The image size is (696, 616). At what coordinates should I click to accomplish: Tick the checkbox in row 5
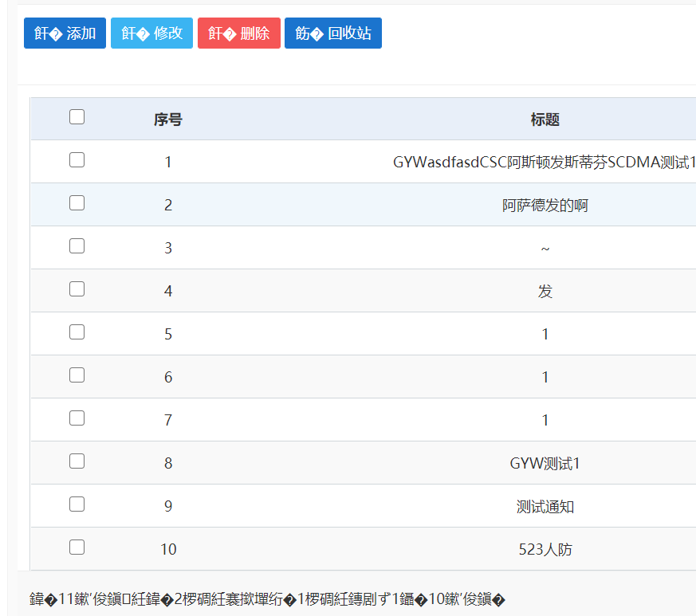[x=77, y=332]
